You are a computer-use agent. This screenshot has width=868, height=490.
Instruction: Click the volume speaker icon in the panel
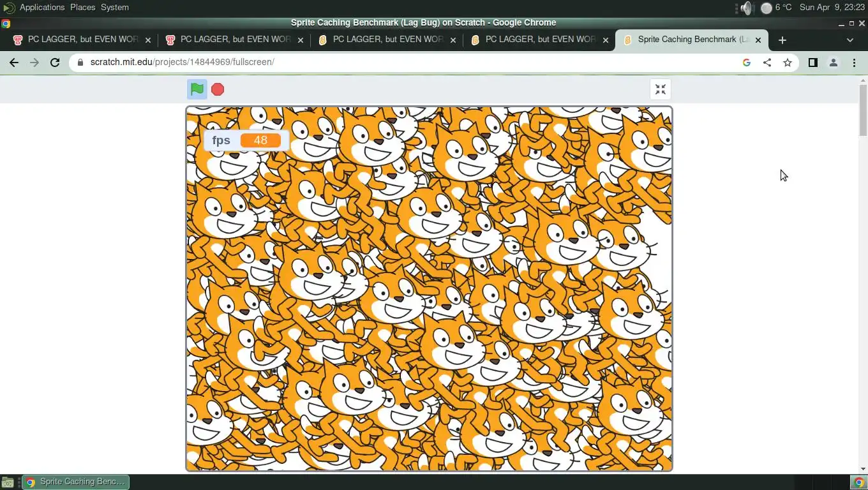pos(746,8)
